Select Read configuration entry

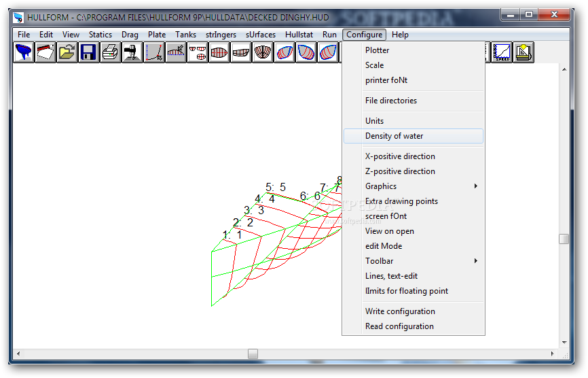414,326
